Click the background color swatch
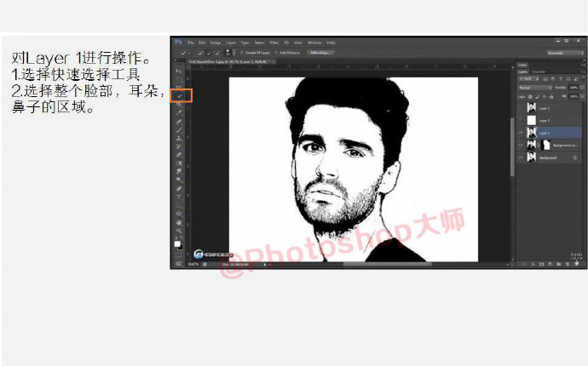The image size is (588, 366). pyautogui.click(x=181, y=247)
